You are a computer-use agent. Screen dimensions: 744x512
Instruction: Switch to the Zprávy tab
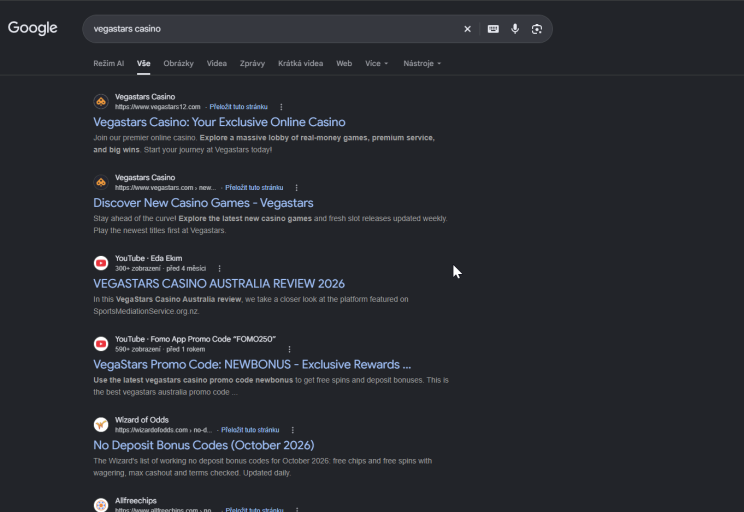(x=252, y=63)
